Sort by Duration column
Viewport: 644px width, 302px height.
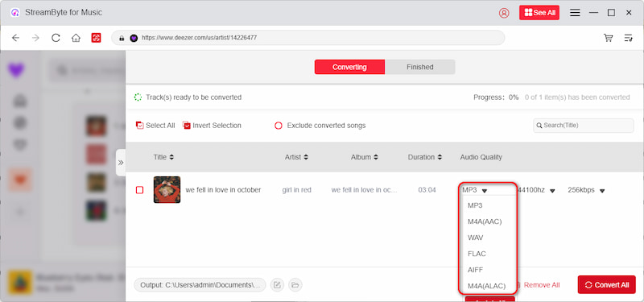point(425,157)
